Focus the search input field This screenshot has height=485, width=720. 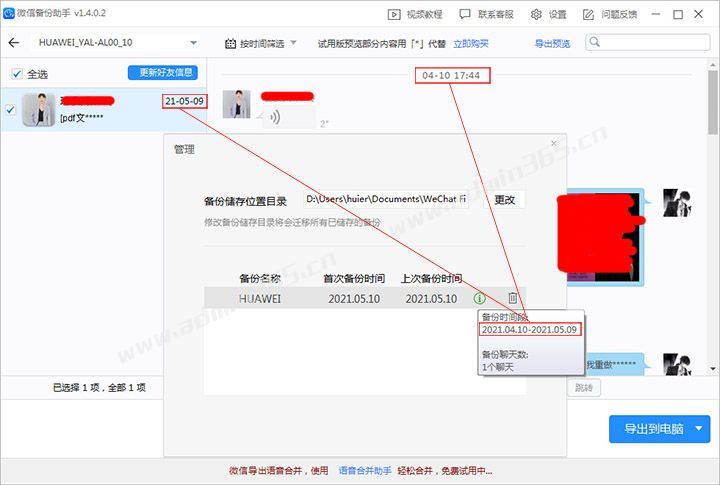[648, 42]
